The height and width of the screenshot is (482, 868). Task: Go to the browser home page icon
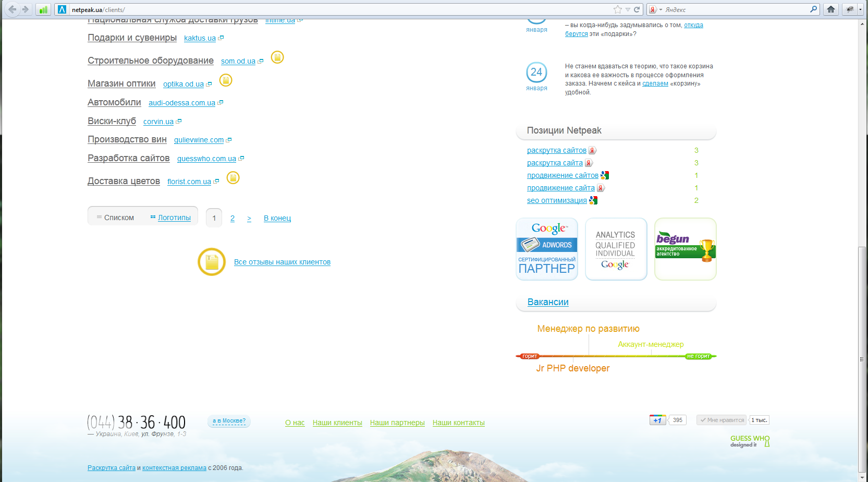pyautogui.click(x=831, y=9)
